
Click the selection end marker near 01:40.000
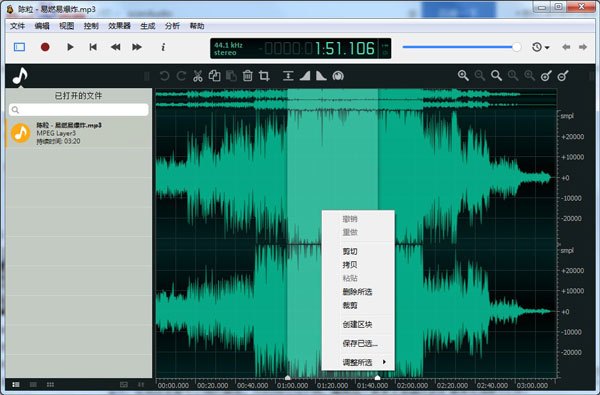[377, 378]
